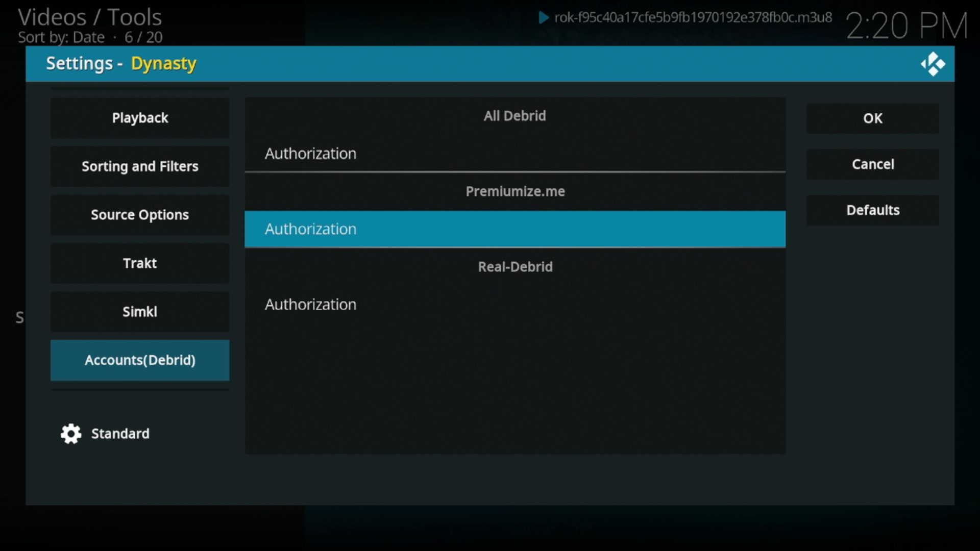
Task: Click the Premiumize.me section heading
Action: click(515, 191)
